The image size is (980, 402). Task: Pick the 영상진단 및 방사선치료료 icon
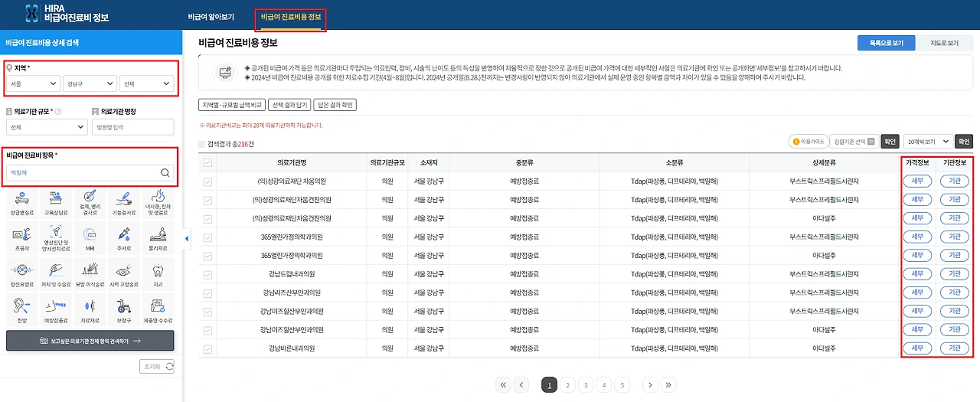click(56, 237)
